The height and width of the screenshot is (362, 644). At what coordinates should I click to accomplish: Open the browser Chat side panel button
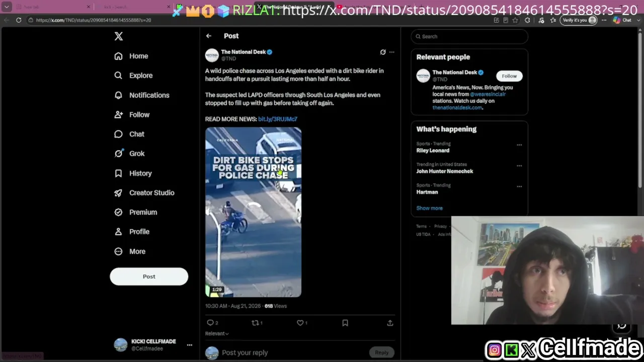click(x=622, y=20)
